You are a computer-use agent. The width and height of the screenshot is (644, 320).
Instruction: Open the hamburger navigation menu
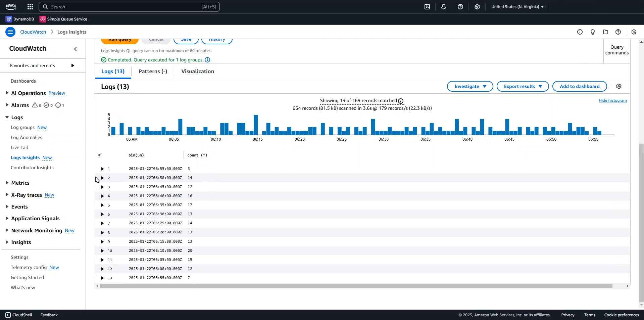[10, 32]
